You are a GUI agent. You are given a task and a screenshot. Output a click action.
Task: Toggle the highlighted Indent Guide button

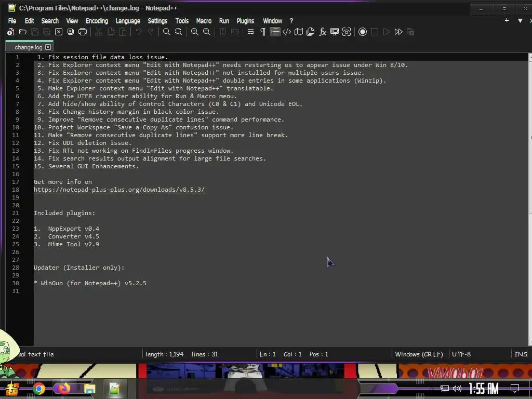click(275, 32)
